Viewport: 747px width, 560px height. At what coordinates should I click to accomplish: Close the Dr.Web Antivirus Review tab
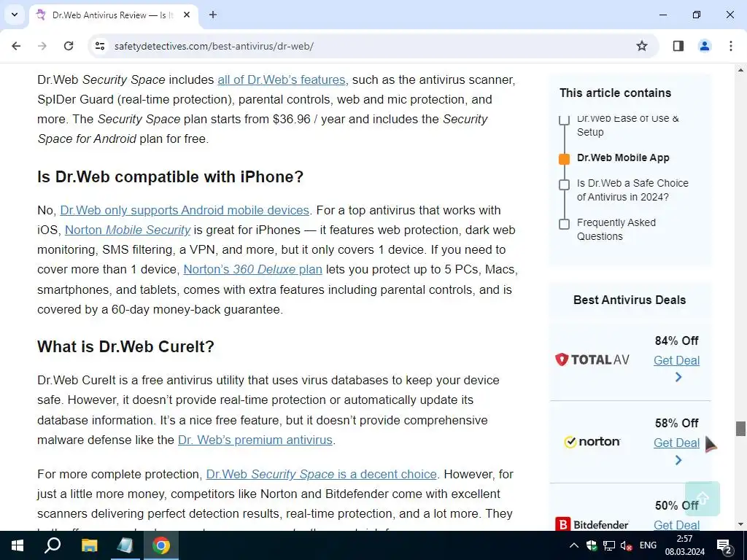coord(187,15)
